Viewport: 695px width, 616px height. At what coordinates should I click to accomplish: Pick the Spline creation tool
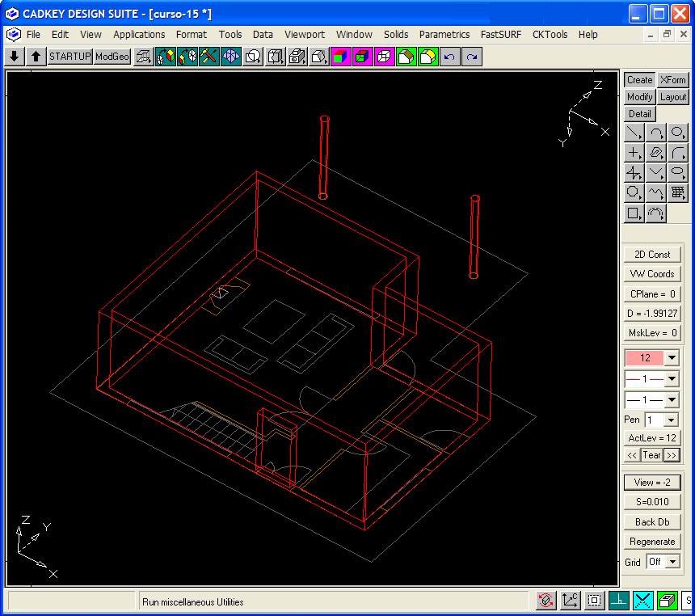point(656,193)
